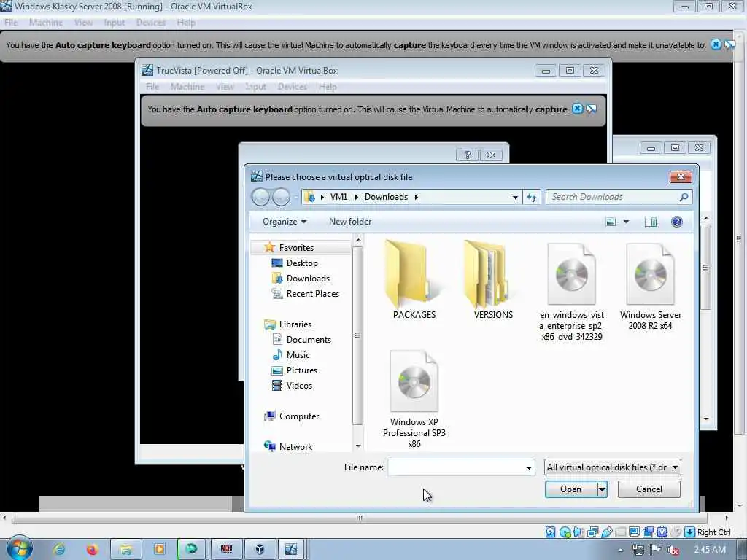Click the suppress-message icon in Klasky Server notification bar
This screenshot has height=560, width=747.
coord(729,44)
